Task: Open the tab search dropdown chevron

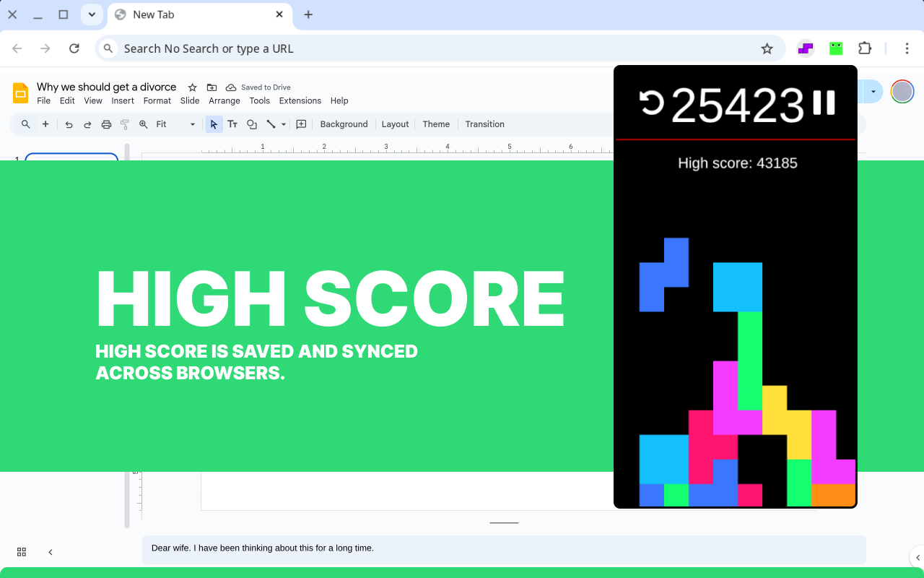Action: tap(92, 14)
